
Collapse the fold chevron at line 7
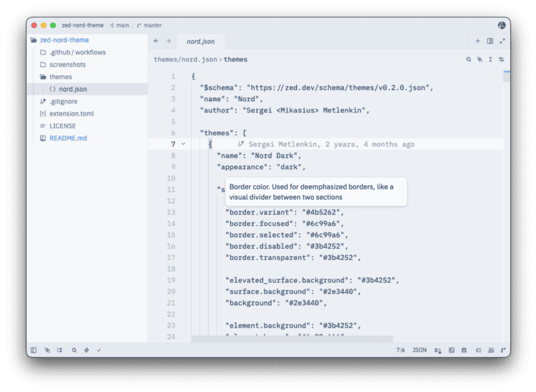pyautogui.click(x=183, y=144)
